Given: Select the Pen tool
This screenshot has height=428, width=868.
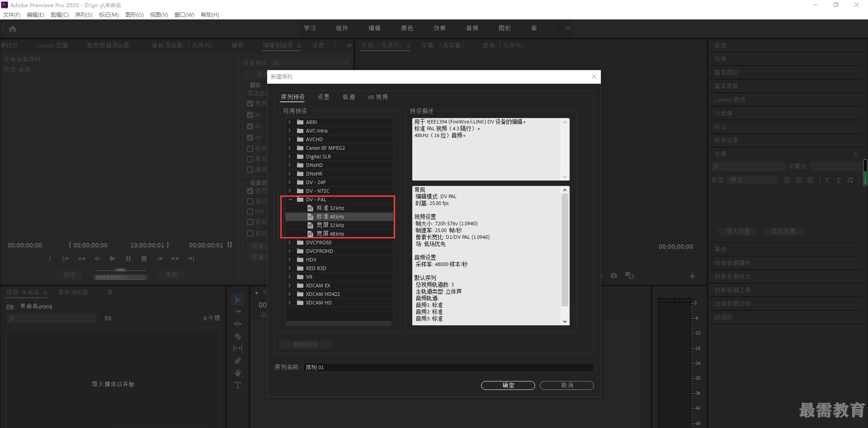Looking at the screenshot, I should pyautogui.click(x=238, y=361).
